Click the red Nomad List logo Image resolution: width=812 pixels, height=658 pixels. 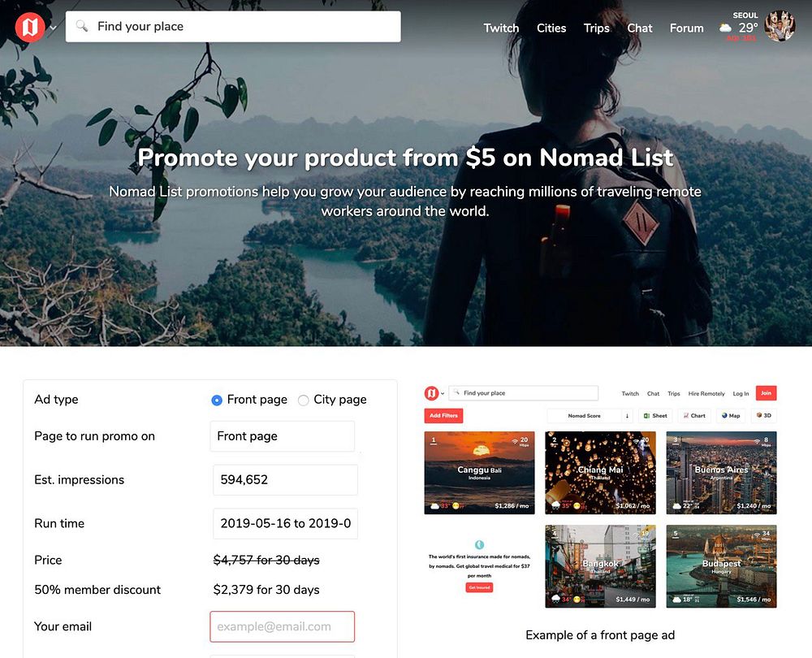[x=30, y=27]
